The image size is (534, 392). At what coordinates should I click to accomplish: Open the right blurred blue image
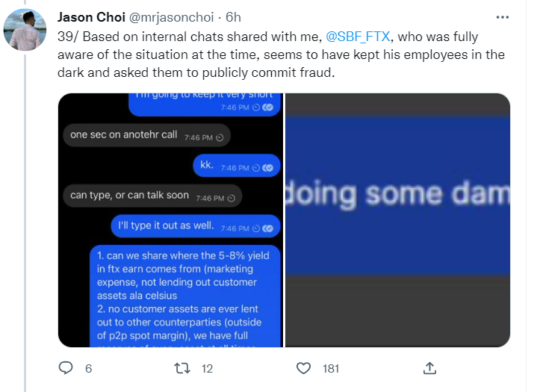(x=398, y=220)
